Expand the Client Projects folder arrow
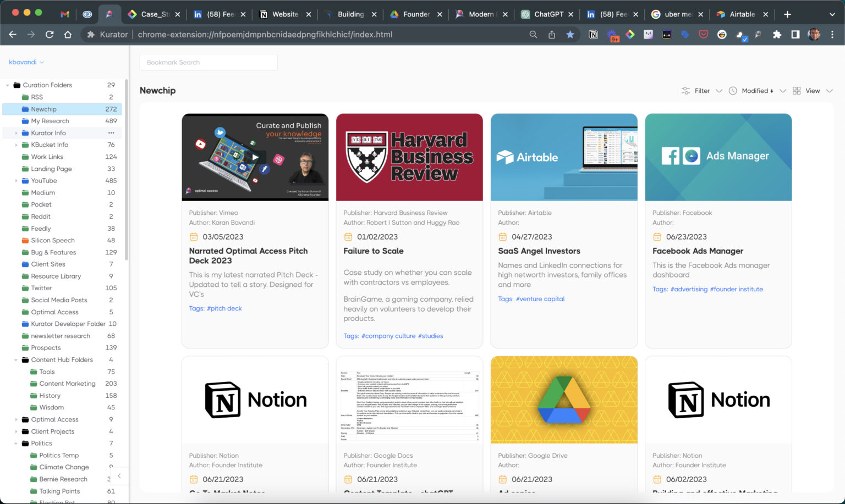 [16, 431]
